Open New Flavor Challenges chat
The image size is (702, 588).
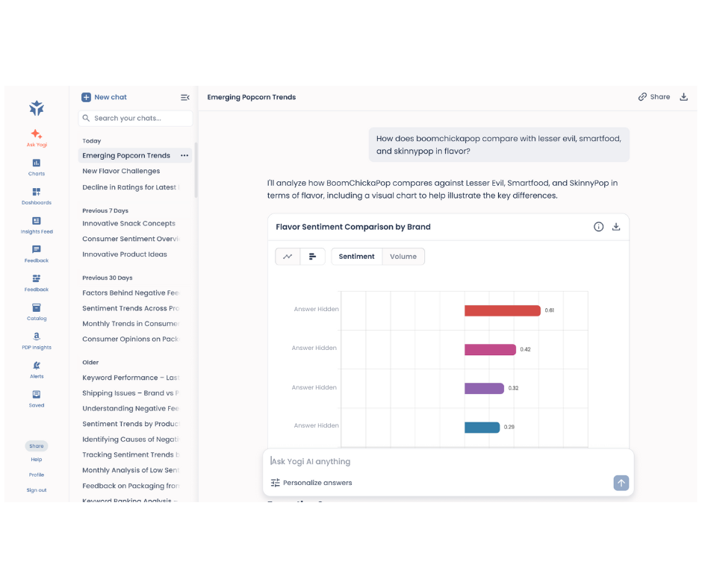tap(121, 171)
